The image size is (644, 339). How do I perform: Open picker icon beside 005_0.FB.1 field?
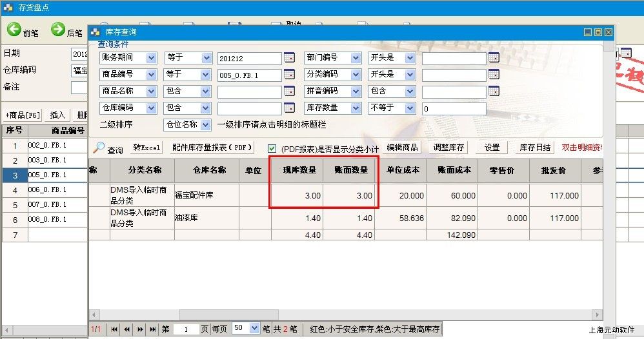pyautogui.click(x=289, y=75)
